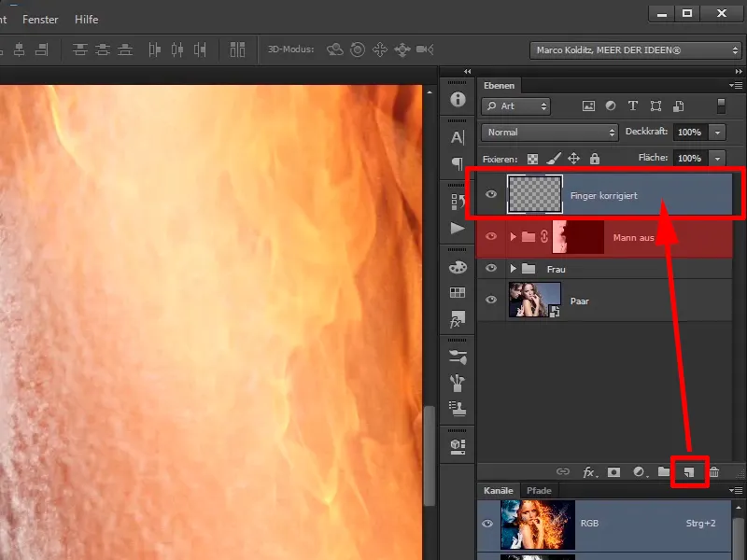747x560 pixels.
Task: Open the Info panel icon
Action: coord(458,99)
